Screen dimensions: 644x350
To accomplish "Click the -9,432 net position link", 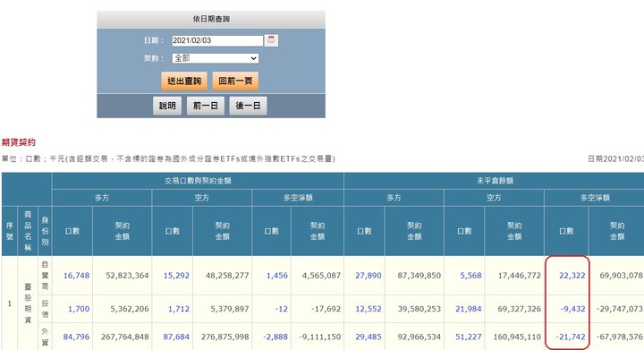I will coord(573,309).
